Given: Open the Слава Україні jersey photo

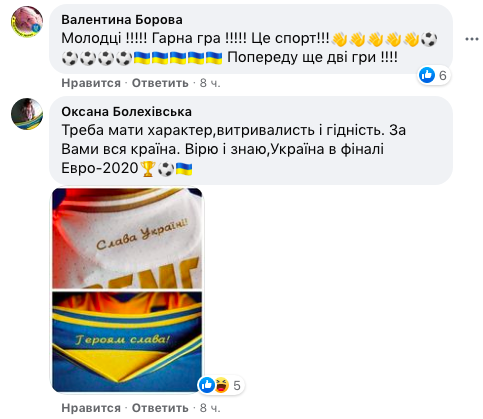Looking at the screenshot, I should coord(127,238).
